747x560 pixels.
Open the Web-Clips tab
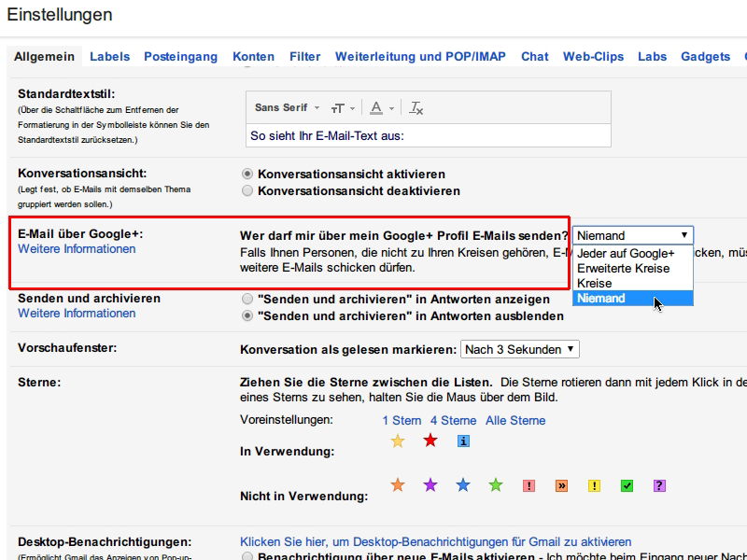[x=593, y=56]
